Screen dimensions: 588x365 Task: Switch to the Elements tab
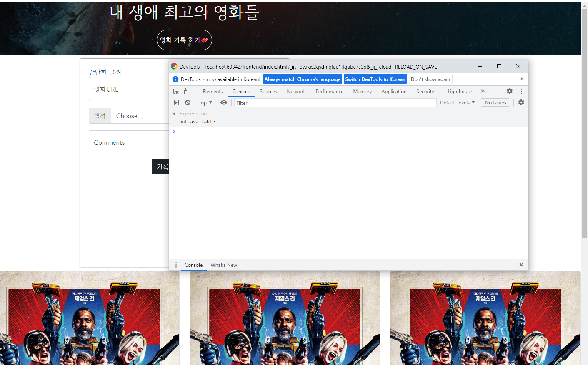(x=213, y=92)
